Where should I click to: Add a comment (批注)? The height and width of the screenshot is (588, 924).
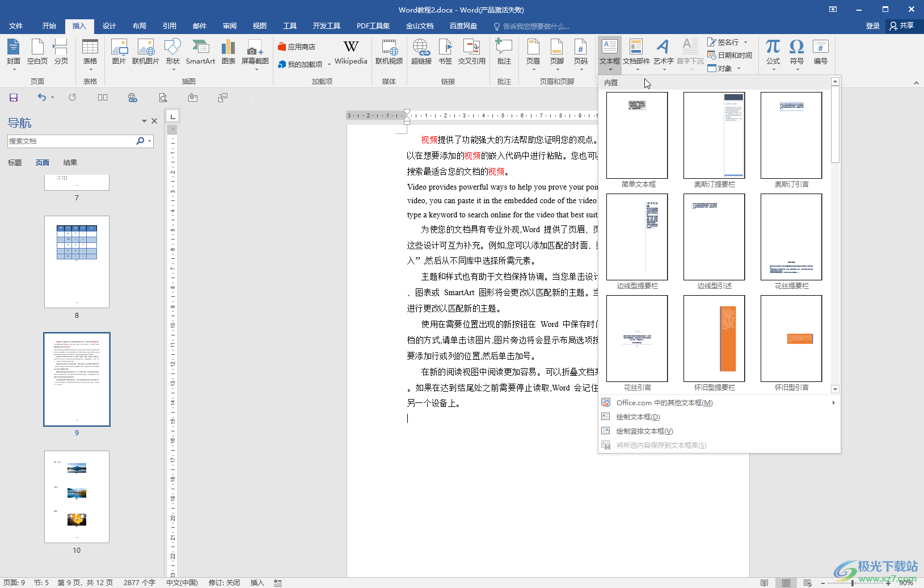point(504,52)
